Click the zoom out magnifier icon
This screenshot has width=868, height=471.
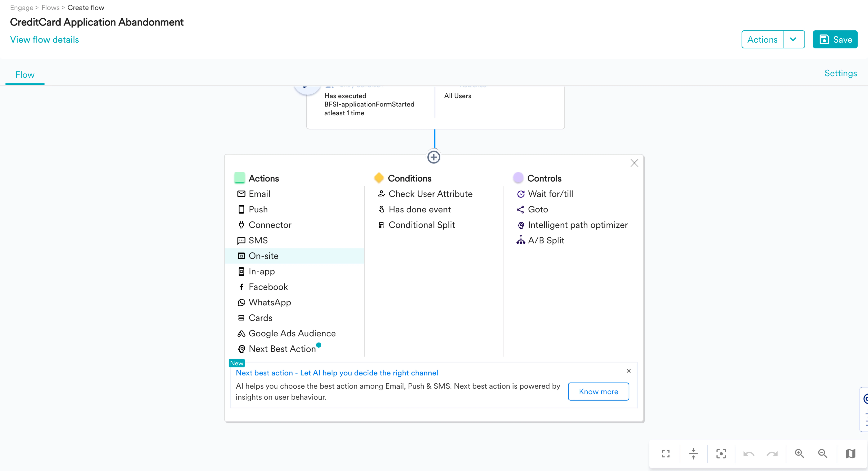coord(823,453)
